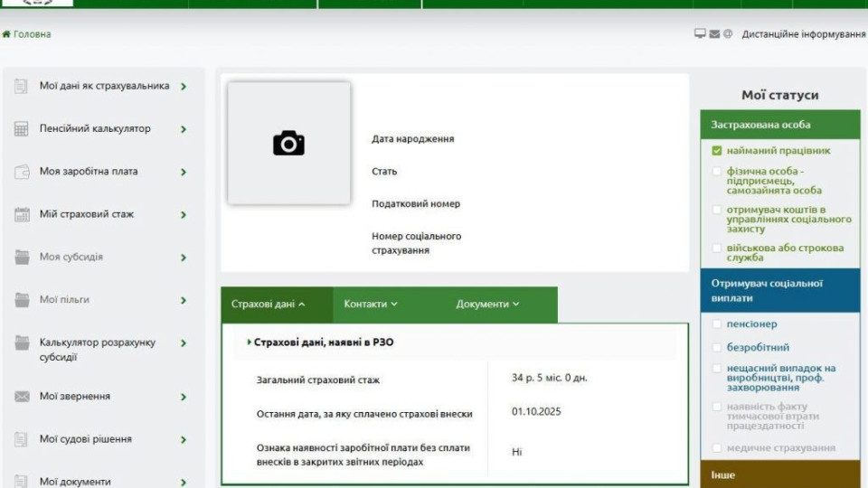The width and height of the screenshot is (868, 488).
Task: Click the value 34 р. 5 міс. 0 дн.
Action: [549, 378]
